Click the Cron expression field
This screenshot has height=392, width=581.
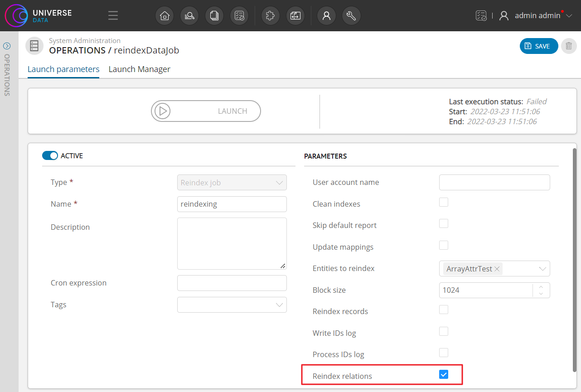[x=232, y=283]
